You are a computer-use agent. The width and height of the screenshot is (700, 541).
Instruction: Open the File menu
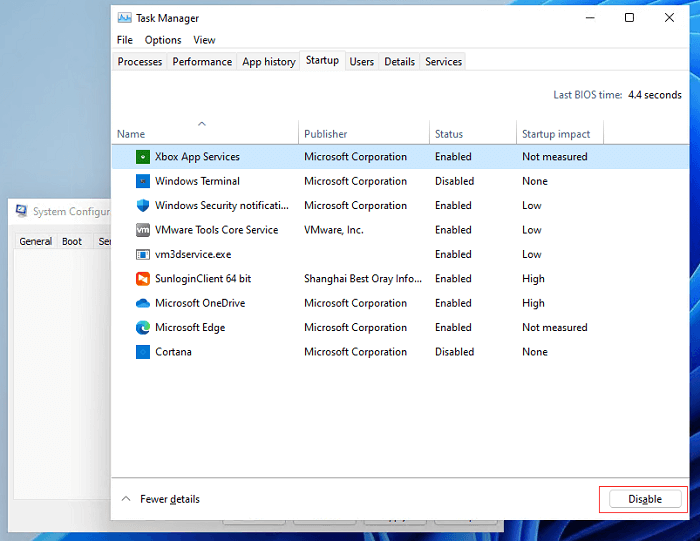[125, 40]
